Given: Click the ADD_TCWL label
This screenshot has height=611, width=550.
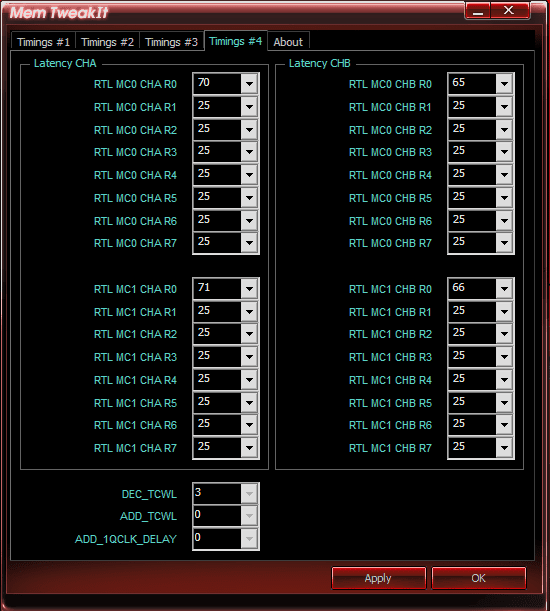Looking at the screenshot, I should [x=148, y=516].
